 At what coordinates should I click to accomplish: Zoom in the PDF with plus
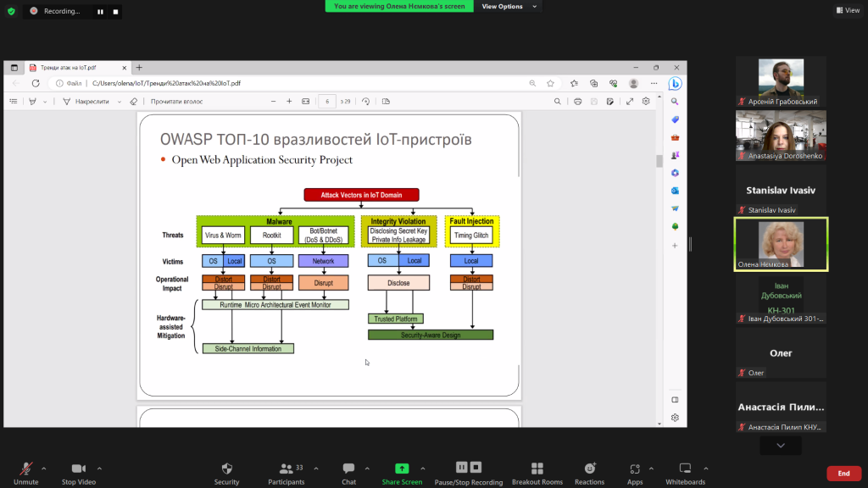click(x=289, y=102)
